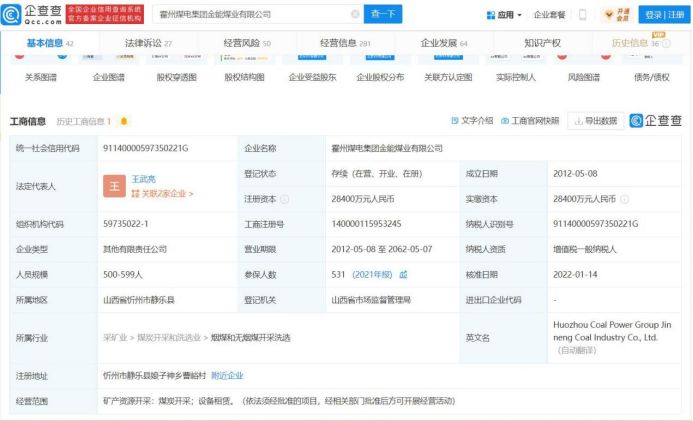693x421 pixels.
Task: Open 工商官网快照 snapshot
Action: [530, 120]
